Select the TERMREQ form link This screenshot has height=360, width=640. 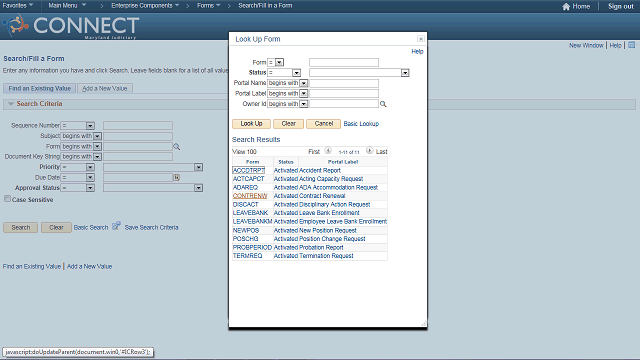(x=247, y=256)
